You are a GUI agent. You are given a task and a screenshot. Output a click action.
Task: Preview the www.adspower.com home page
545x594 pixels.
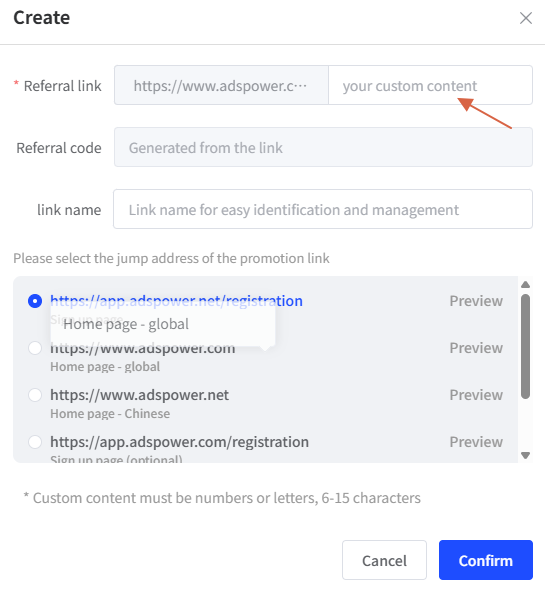[x=476, y=348]
